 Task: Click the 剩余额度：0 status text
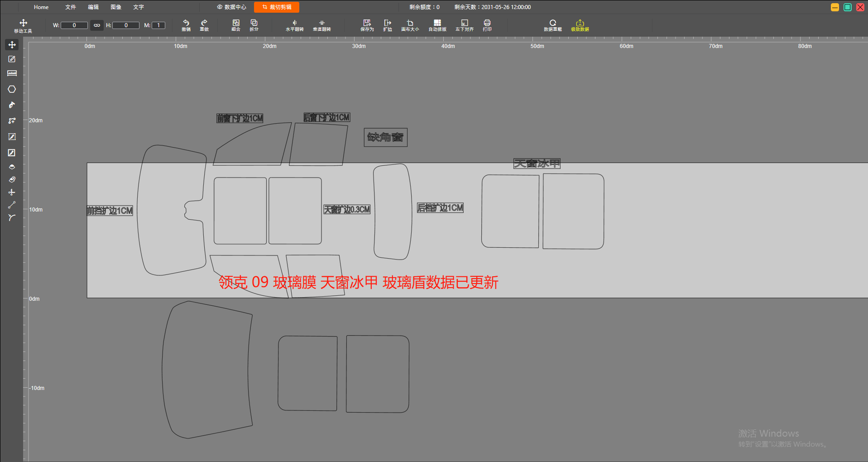(425, 7)
